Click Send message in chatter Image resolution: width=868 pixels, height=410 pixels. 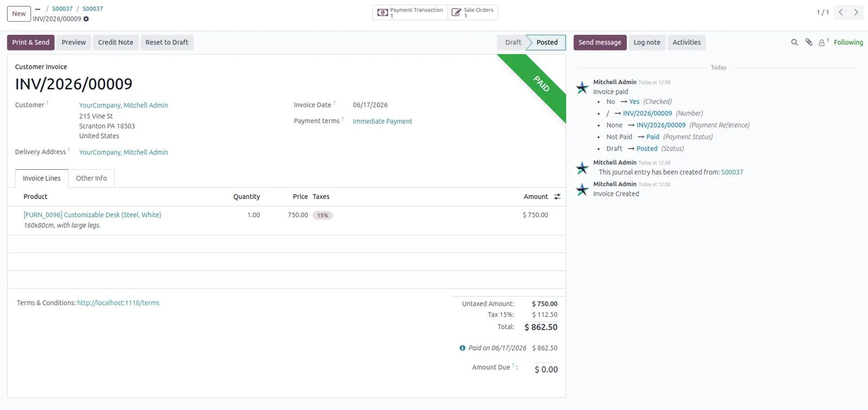click(x=600, y=42)
